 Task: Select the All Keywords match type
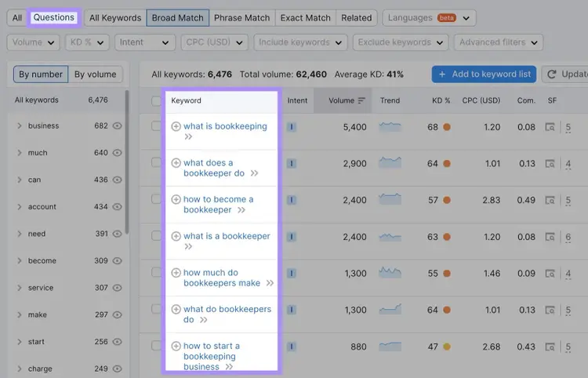pyautogui.click(x=115, y=18)
